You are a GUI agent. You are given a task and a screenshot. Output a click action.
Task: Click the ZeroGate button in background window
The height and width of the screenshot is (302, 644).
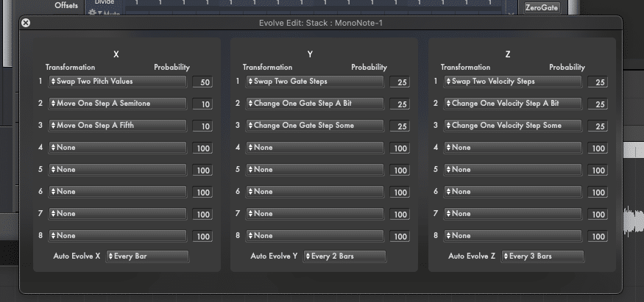click(542, 8)
